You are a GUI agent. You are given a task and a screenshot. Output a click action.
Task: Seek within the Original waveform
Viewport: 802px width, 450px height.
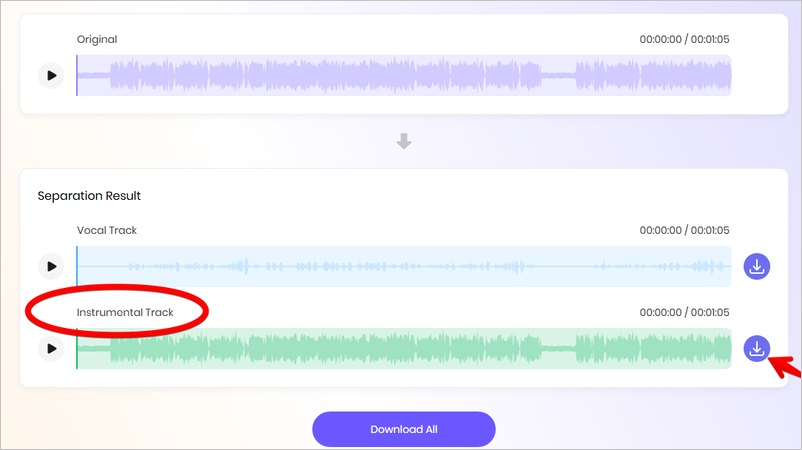(x=404, y=76)
